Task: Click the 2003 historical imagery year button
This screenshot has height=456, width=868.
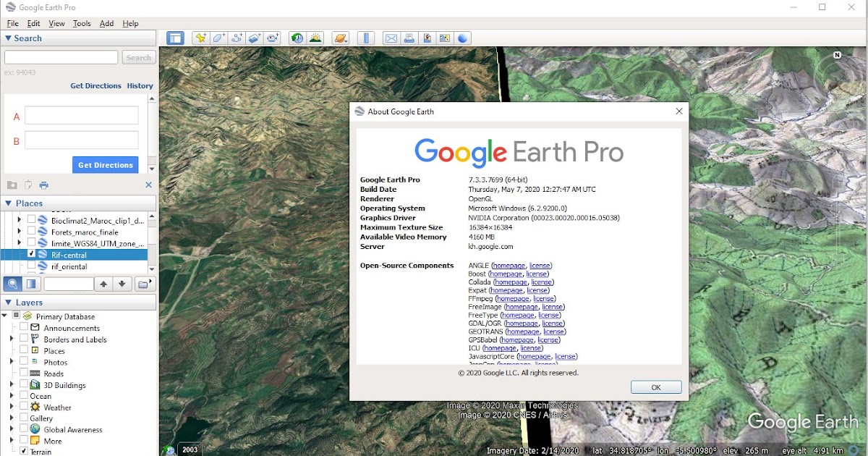Action: (190, 449)
